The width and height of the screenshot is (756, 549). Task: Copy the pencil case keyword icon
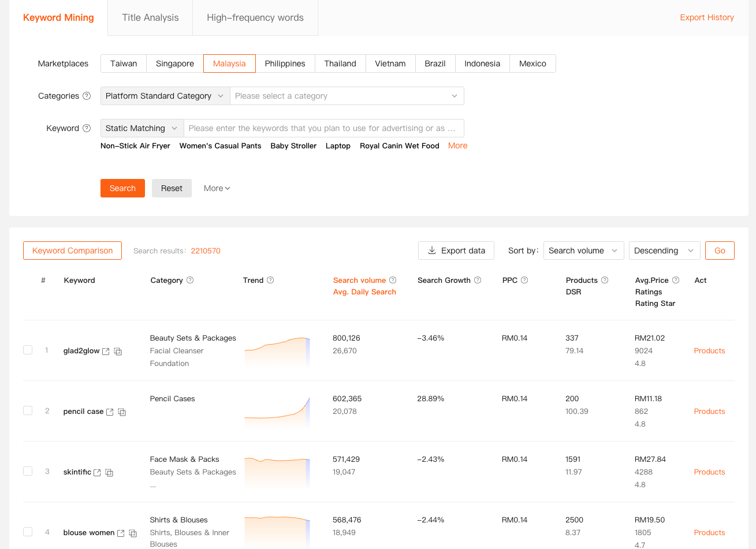tap(122, 412)
